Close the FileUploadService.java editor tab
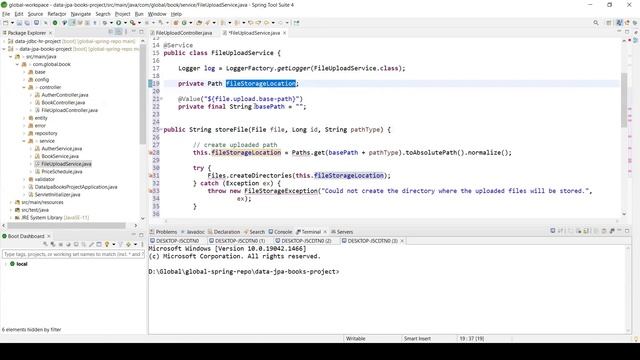 pos(284,33)
